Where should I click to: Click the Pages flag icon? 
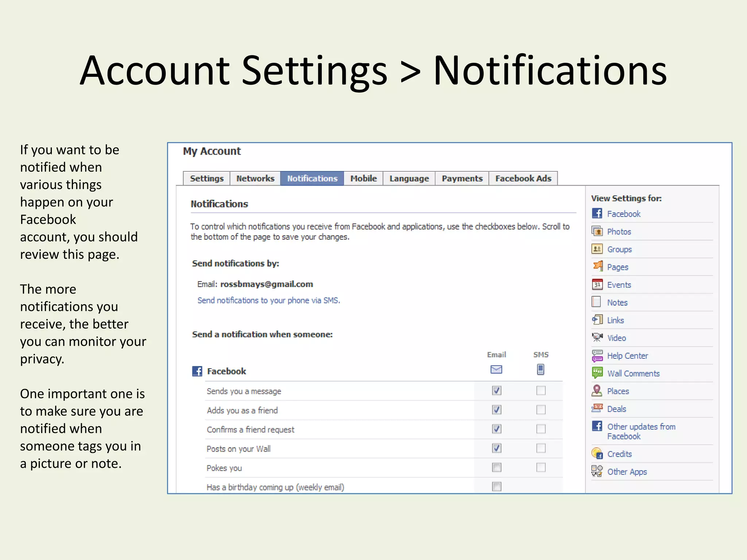pos(597,266)
